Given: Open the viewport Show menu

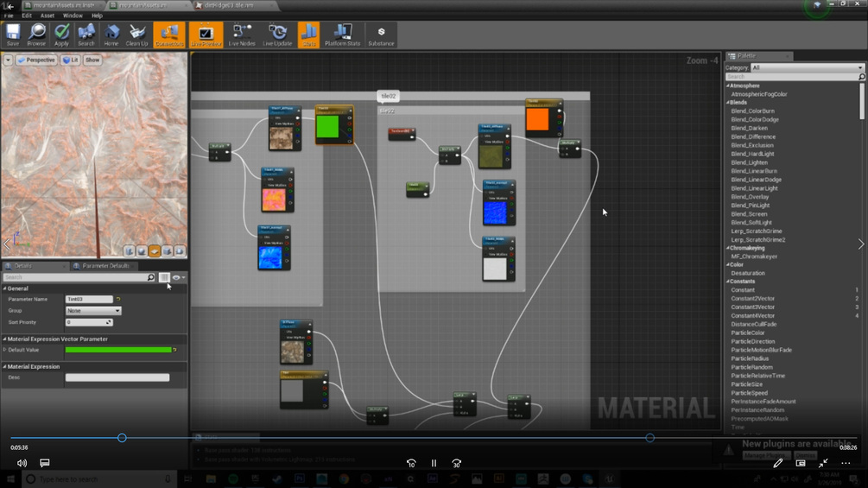Looking at the screenshot, I should [92, 60].
